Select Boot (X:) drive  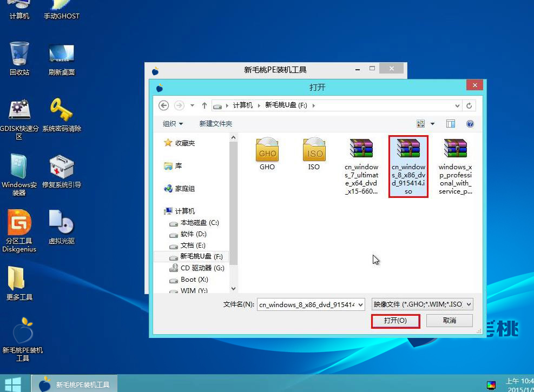(x=189, y=280)
